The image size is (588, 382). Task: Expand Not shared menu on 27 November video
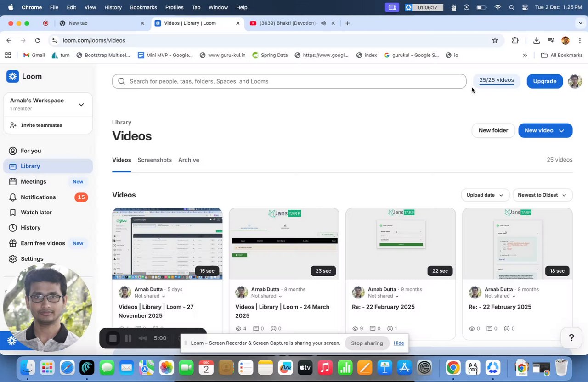click(x=150, y=296)
